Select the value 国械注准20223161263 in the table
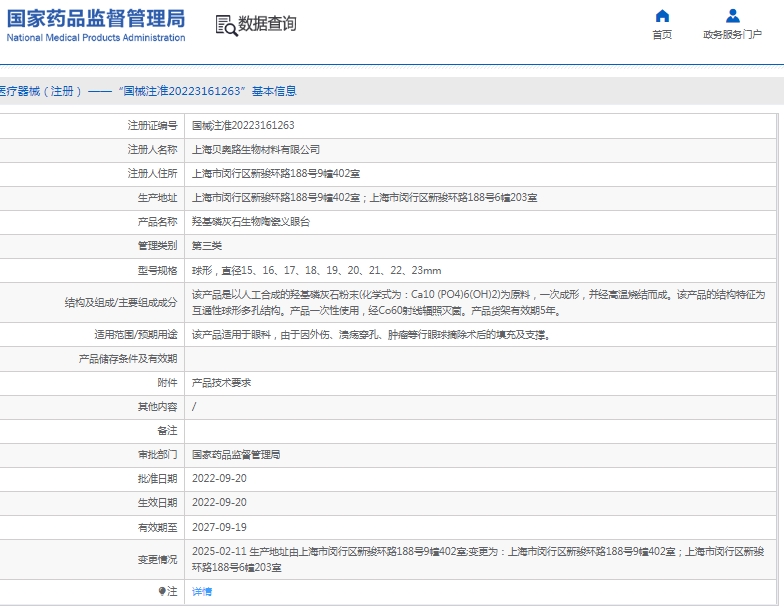Image resolution: width=784 pixels, height=613 pixels. (x=244, y=126)
